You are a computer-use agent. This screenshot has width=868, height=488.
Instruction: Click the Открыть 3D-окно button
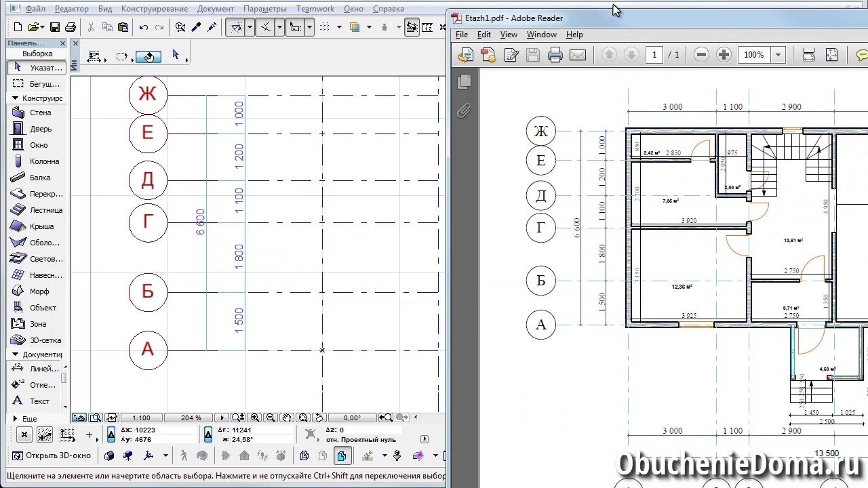pos(52,455)
